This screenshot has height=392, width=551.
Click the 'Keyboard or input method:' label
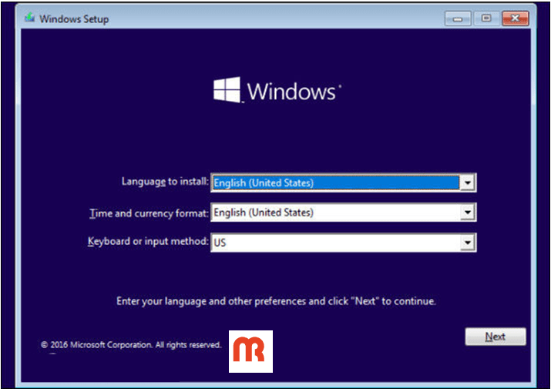[x=148, y=241]
